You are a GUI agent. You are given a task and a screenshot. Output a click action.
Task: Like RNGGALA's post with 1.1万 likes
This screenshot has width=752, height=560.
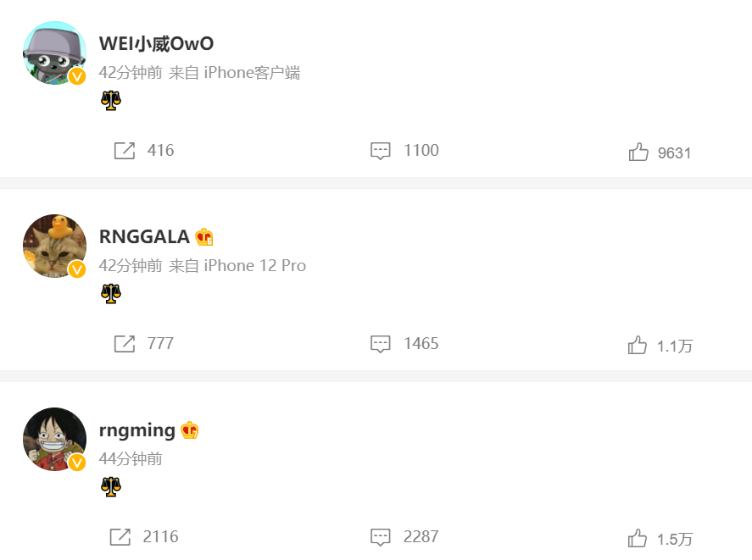tap(638, 345)
